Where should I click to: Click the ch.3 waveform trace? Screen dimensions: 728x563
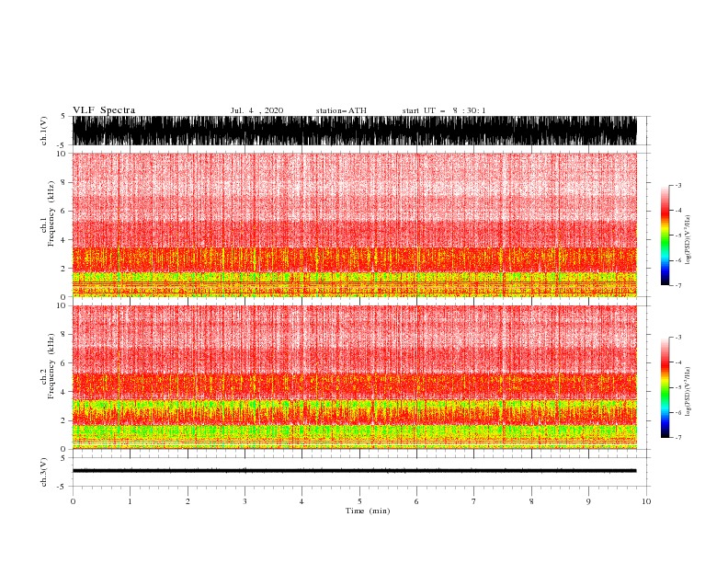pyautogui.click(x=355, y=471)
